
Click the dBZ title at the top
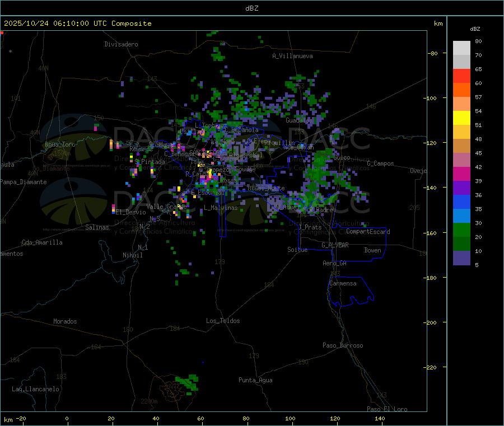coord(251,8)
